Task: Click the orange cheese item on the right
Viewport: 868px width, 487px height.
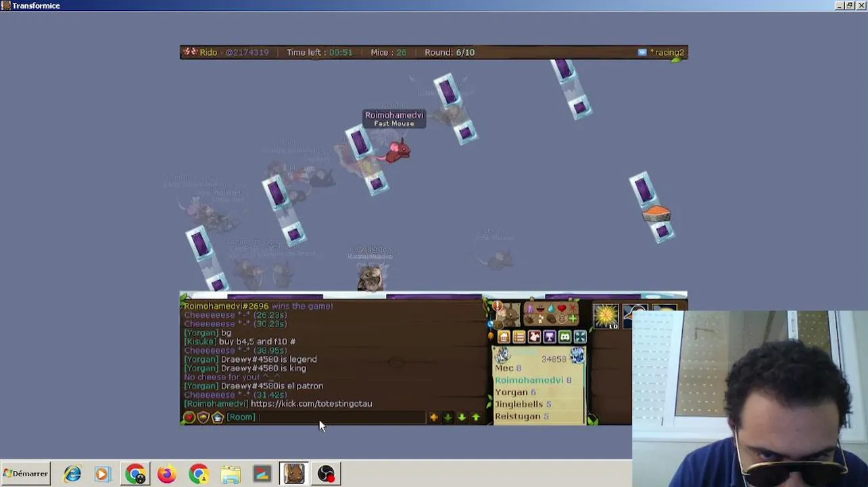Action: 656,214
